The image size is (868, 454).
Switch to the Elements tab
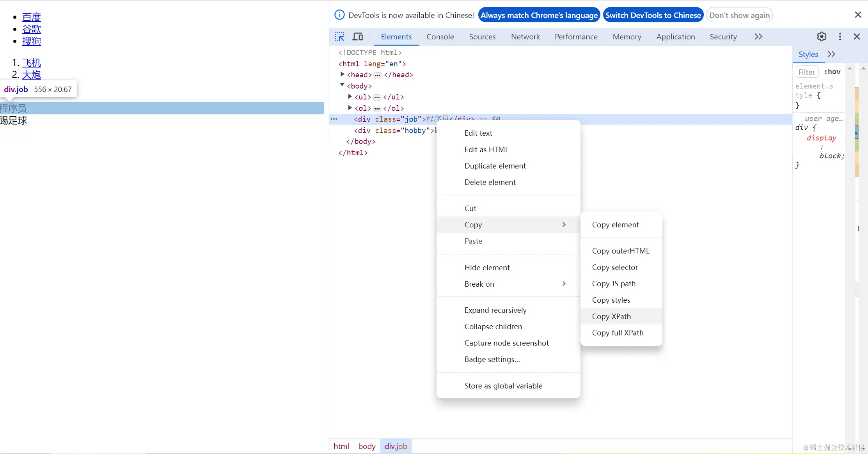click(396, 37)
